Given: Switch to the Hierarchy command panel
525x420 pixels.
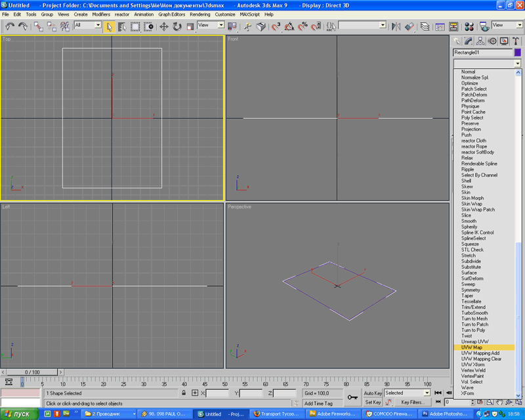Looking at the screenshot, I should (480, 41).
